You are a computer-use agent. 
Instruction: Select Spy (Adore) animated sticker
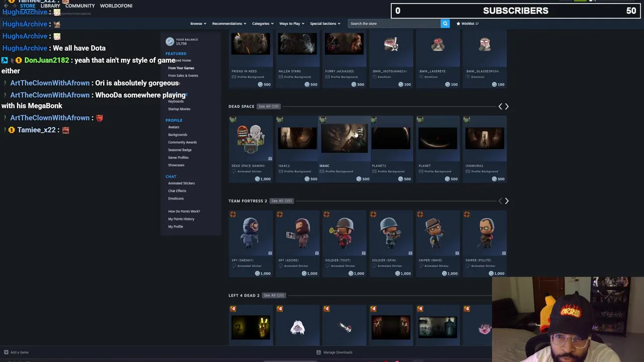coord(297,243)
